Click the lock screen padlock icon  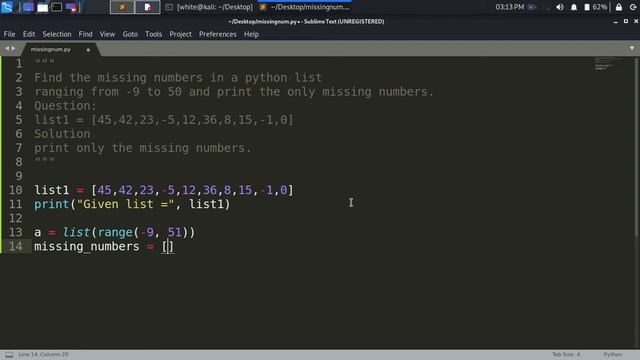(619, 7)
